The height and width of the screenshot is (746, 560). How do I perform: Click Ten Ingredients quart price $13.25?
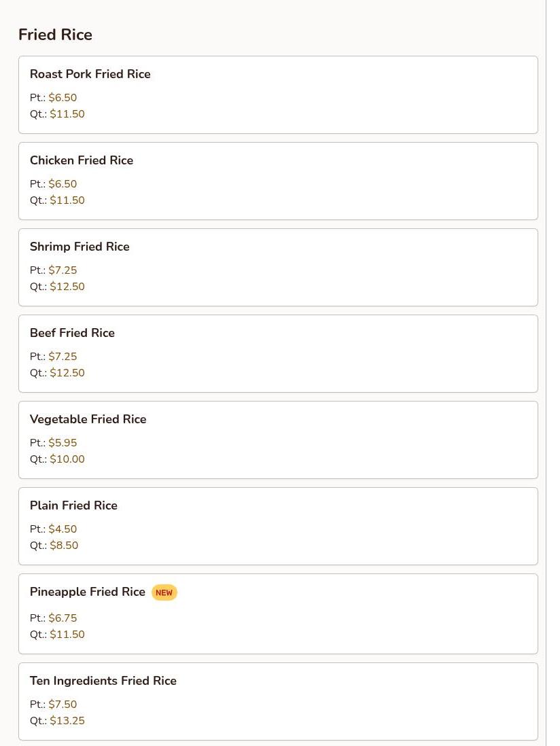67,721
